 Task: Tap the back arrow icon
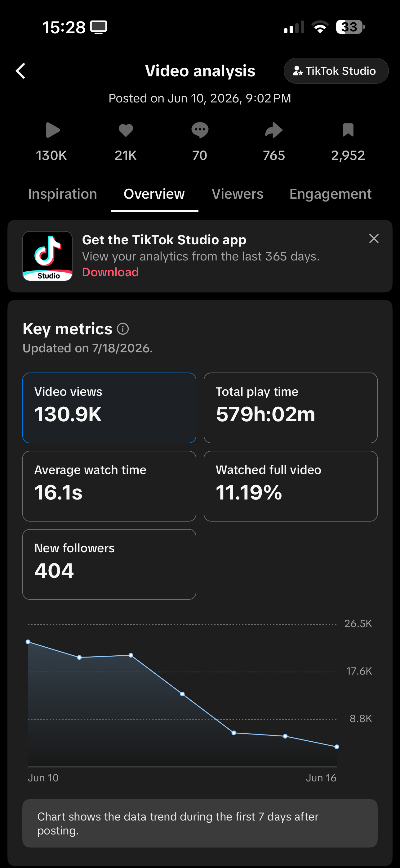click(x=20, y=71)
